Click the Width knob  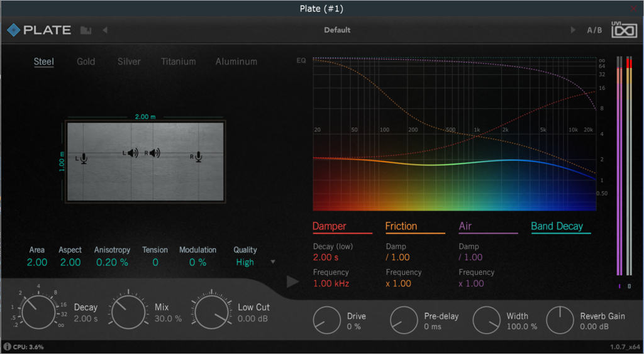click(x=487, y=320)
